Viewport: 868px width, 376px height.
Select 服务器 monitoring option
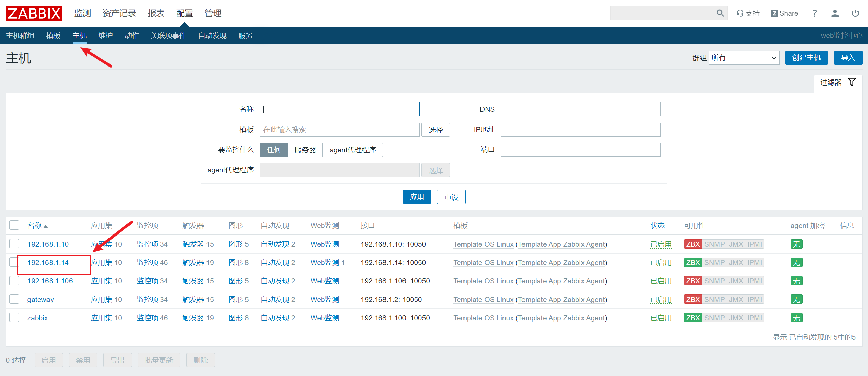click(x=305, y=150)
